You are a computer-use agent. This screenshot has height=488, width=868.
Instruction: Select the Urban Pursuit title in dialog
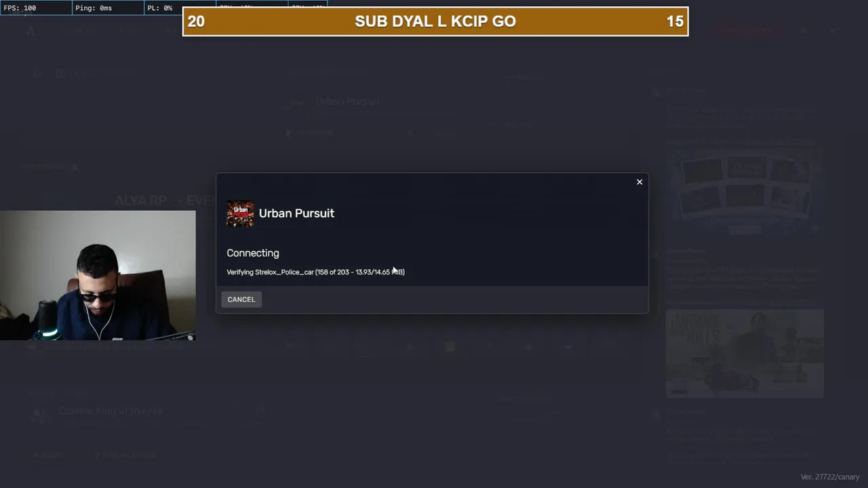coord(296,213)
